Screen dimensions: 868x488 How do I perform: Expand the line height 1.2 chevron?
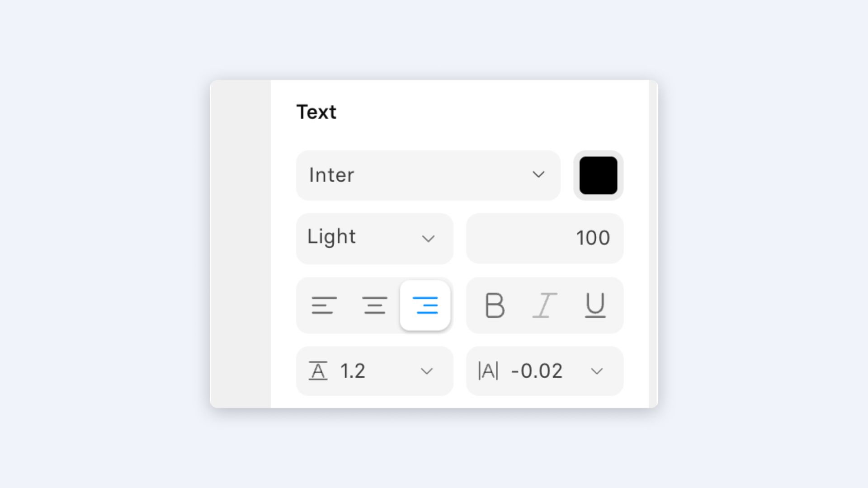[427, 371]
